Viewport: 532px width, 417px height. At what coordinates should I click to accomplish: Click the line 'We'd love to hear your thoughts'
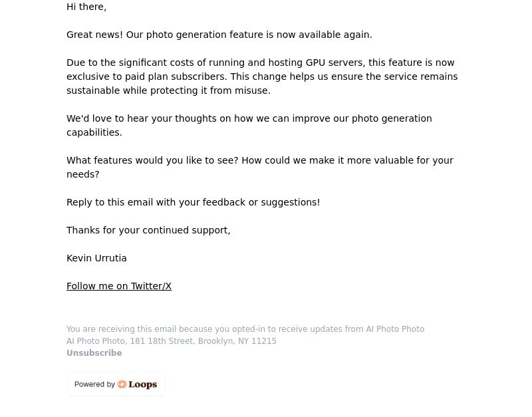coord(249,118)
